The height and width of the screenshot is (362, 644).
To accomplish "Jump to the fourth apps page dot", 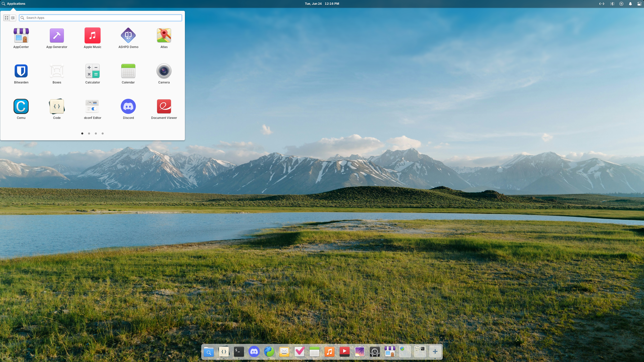I will point(103,133).
